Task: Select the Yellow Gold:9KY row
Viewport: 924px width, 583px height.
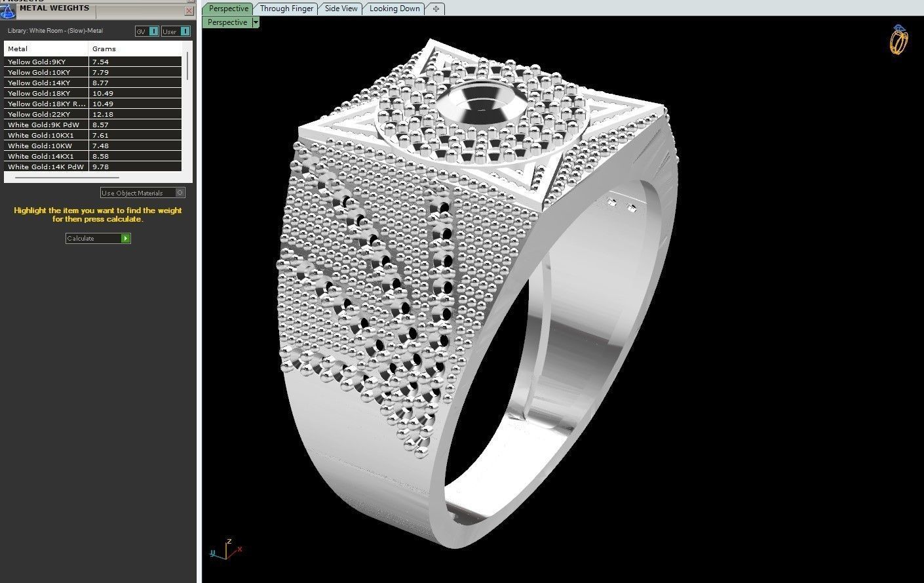Action: [93, 62]
